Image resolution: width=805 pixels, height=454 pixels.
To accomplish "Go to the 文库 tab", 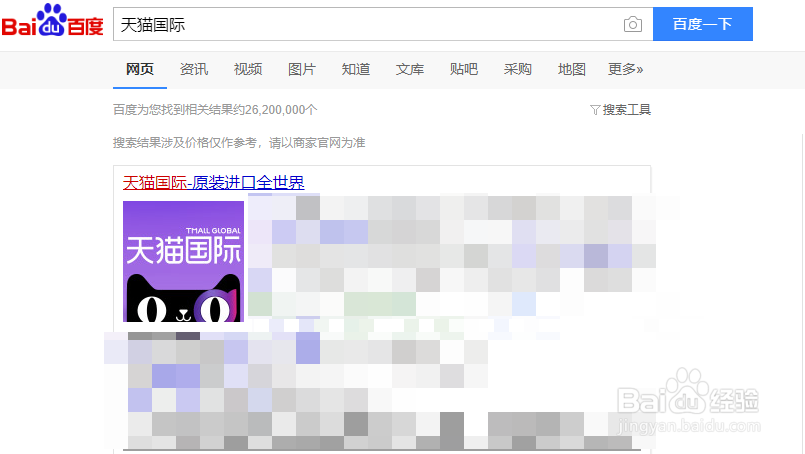I will 410,69.
